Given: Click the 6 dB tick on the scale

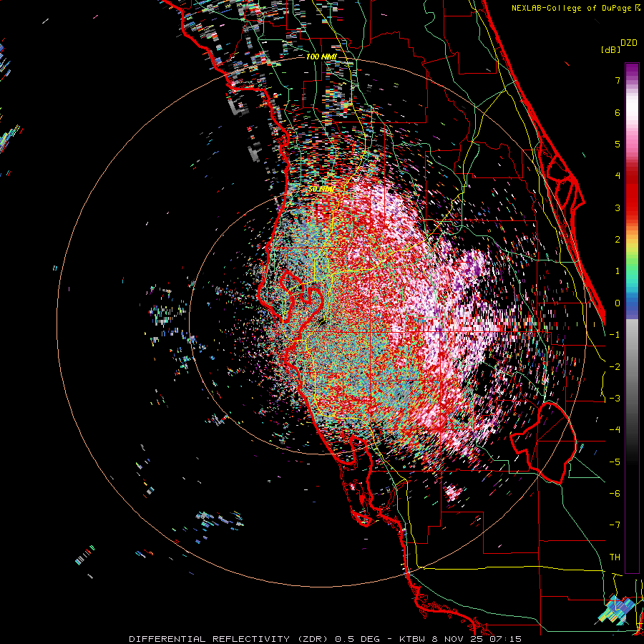Looking at the screenshot, I should click(618, 112).
